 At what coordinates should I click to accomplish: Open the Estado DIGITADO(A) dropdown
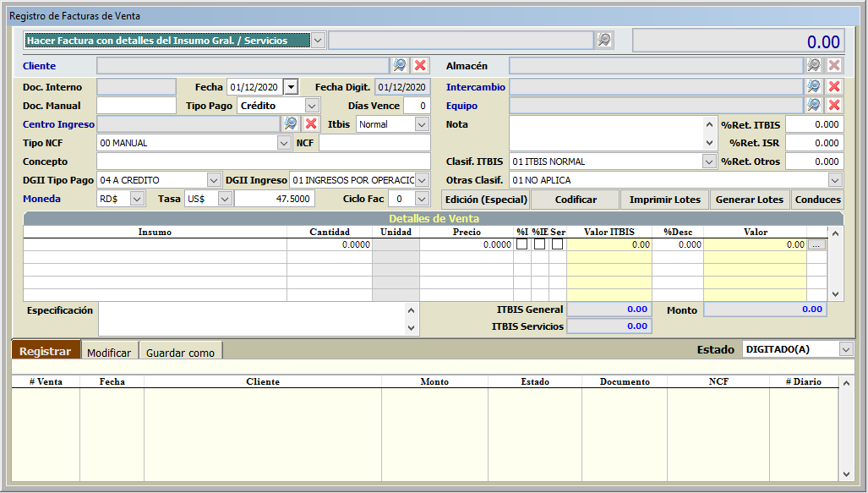[846, 349]
